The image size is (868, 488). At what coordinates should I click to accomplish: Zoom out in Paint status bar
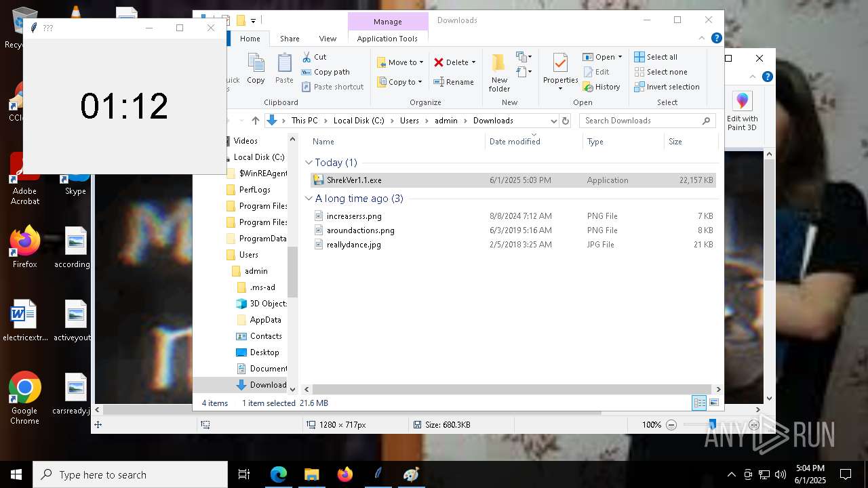pyautogui.click(x=671, y=425)
